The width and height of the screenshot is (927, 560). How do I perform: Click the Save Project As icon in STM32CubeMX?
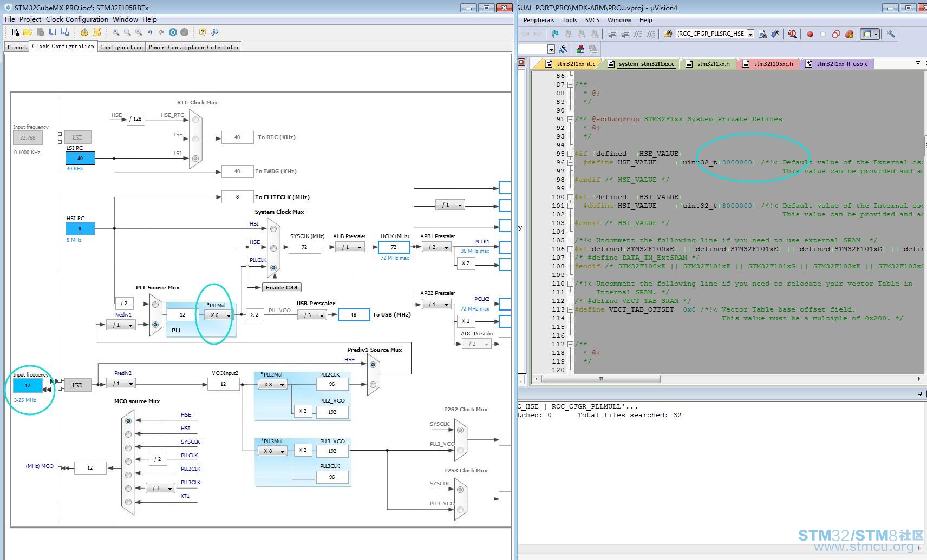(x=65, y=32)
